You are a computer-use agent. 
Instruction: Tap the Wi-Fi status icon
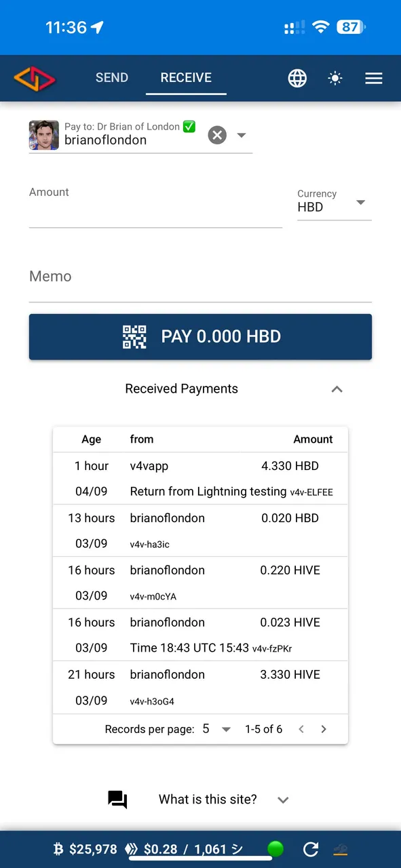click(x=321, y=27)
